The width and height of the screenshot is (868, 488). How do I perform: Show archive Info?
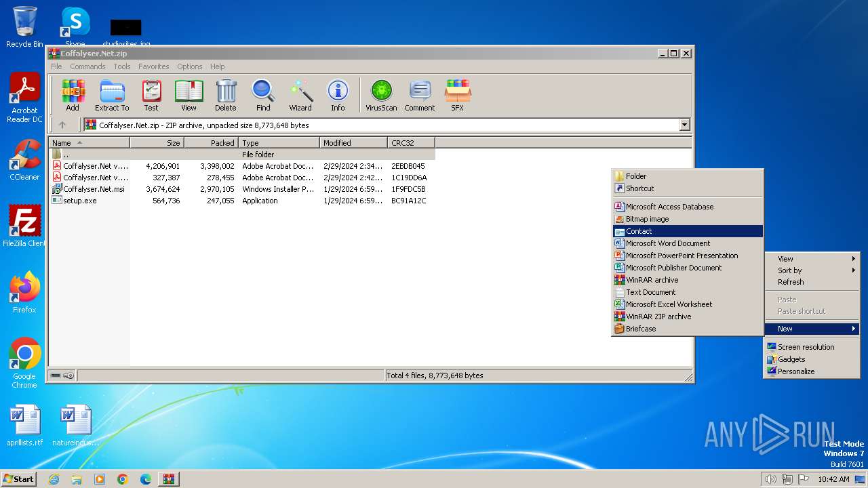(338, 96)
